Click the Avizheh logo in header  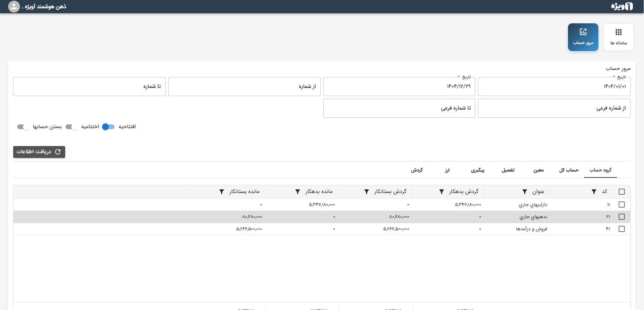(x=622, y=6)
